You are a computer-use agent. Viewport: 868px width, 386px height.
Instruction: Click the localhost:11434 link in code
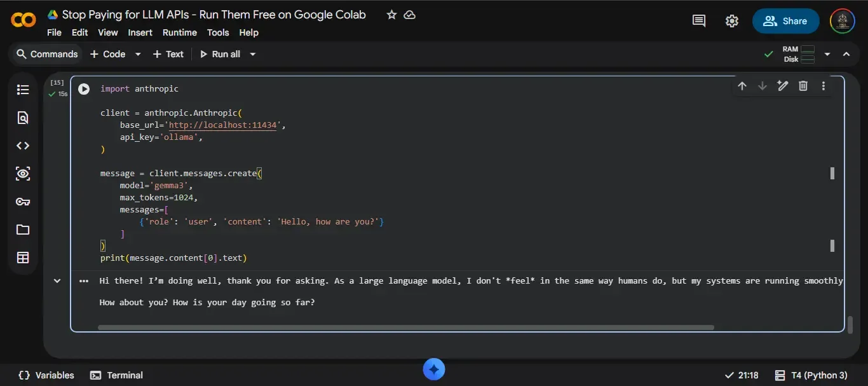pos(223,125)
